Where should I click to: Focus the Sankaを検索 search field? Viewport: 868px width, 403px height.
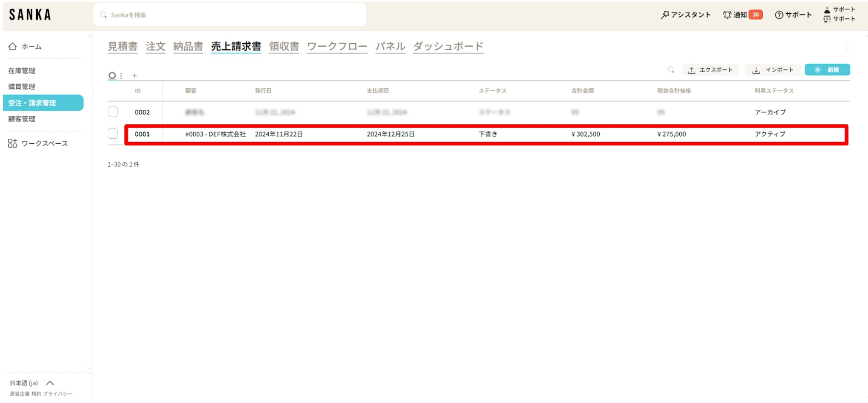click(229, 15)
